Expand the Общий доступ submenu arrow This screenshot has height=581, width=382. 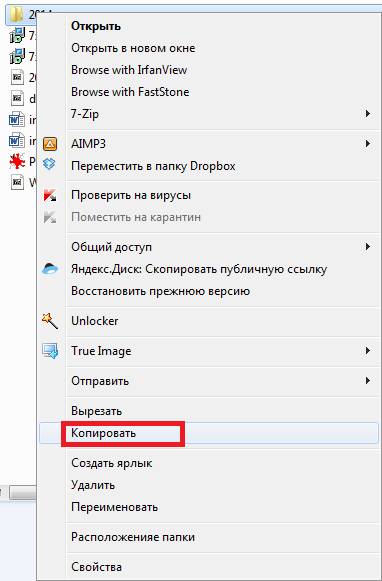(x=368, y=246)
